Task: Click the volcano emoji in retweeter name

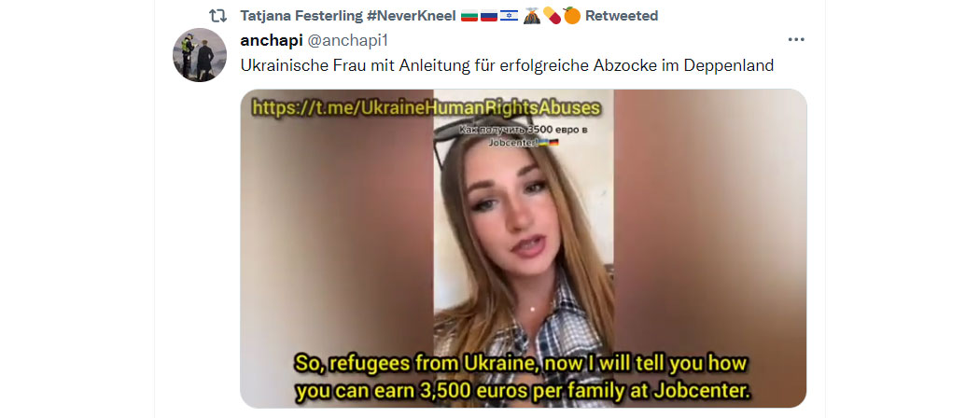Action: [531, 16]
